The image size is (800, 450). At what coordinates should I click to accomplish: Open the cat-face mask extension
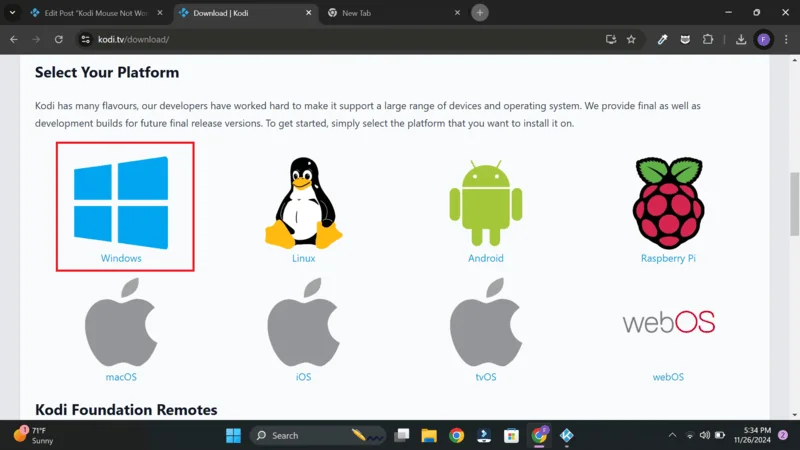click(685, 39)
